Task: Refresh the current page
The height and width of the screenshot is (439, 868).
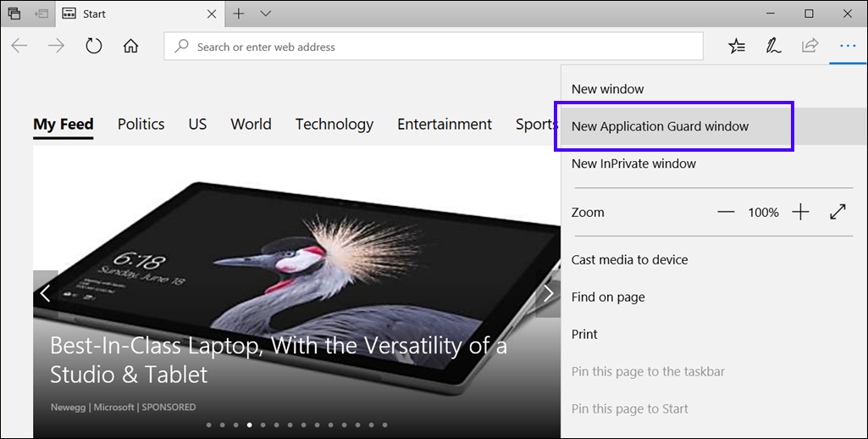Action: (93, 46)
